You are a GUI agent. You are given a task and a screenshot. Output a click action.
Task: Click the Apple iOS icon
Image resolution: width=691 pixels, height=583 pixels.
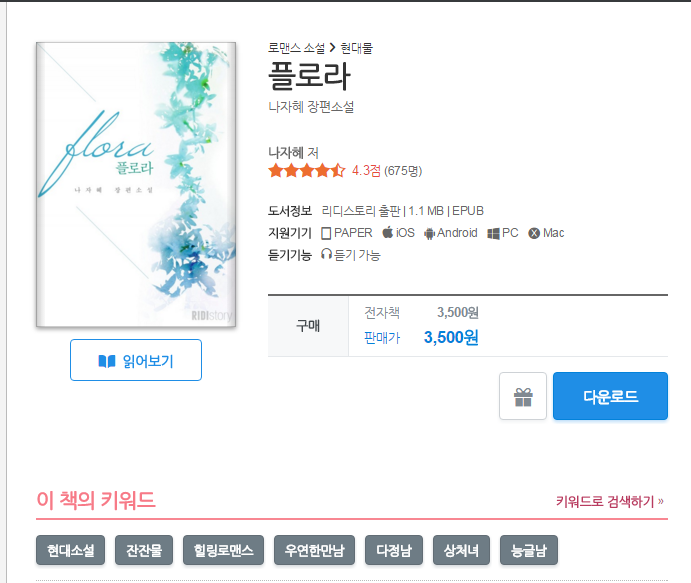click(x=387, y=232)
